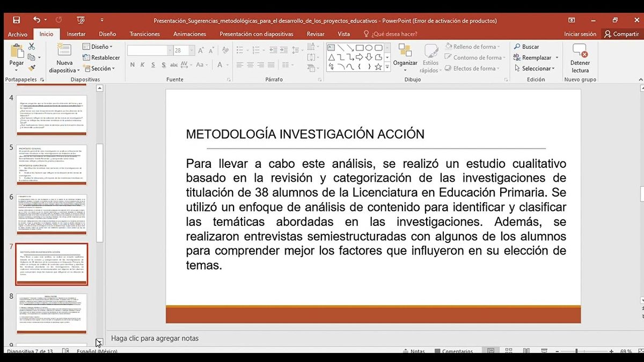Image resolution: width=644 pixels, height=362 pixels.
Task: Align text left
Action: [240, 65]
